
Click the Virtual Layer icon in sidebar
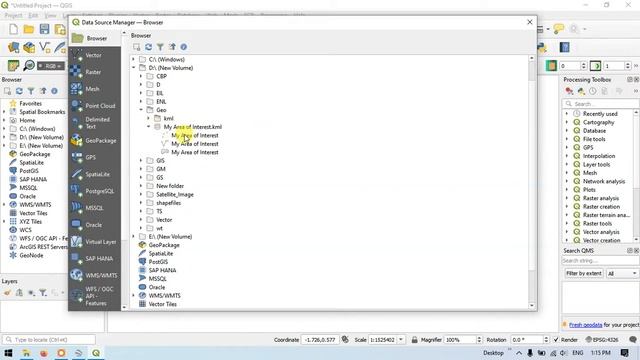click(77, 242)
